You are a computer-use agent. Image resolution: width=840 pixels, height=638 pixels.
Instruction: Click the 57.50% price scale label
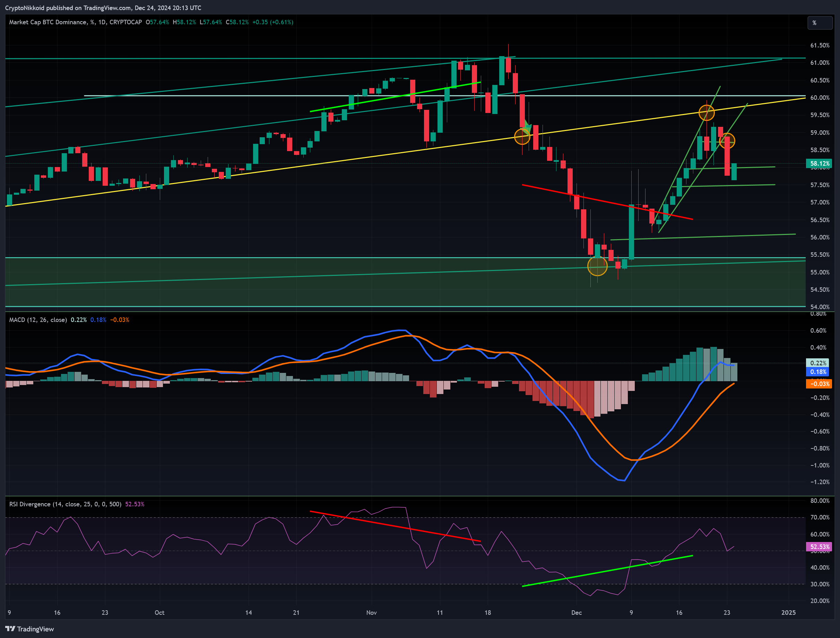tap(820, 185)
